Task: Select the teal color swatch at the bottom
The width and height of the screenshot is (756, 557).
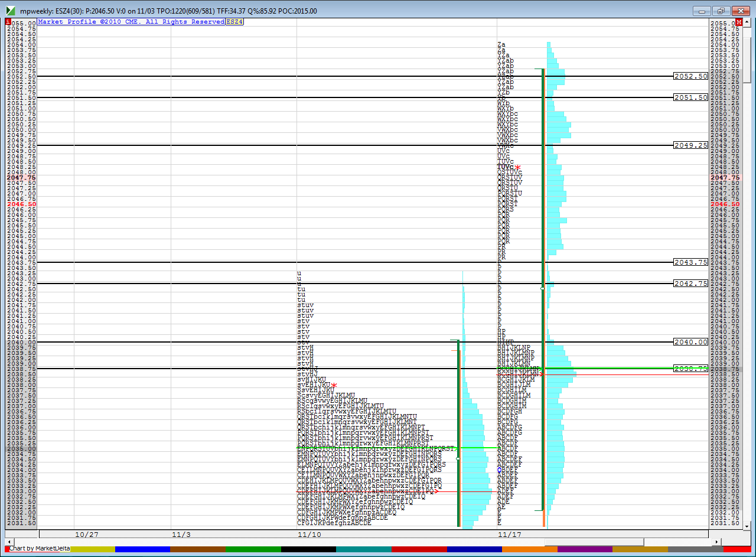Action: pos(364,549)
